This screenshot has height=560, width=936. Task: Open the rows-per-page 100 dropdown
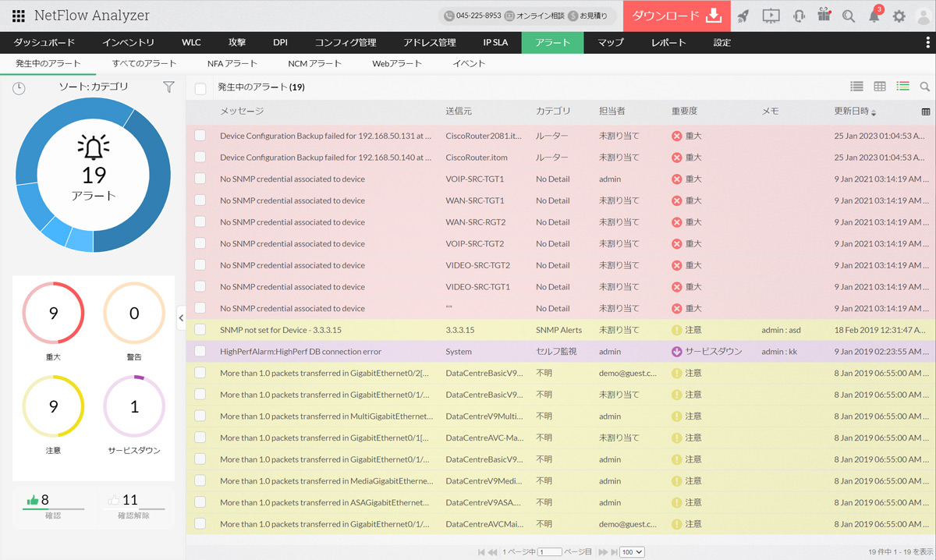point(632,551)
